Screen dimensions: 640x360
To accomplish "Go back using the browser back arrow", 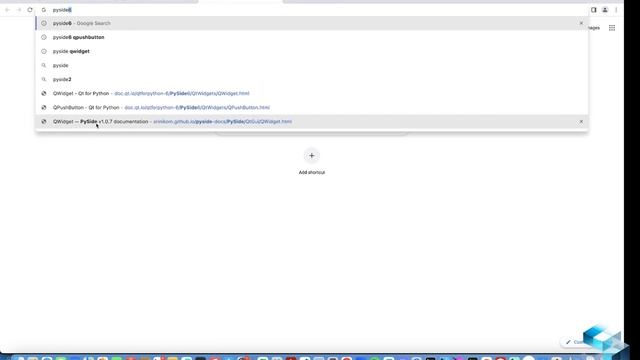I will point(7,10).
